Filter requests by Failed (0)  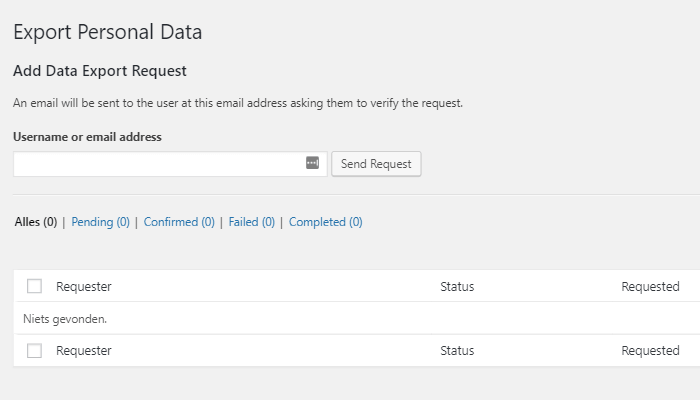click(251, 222)
